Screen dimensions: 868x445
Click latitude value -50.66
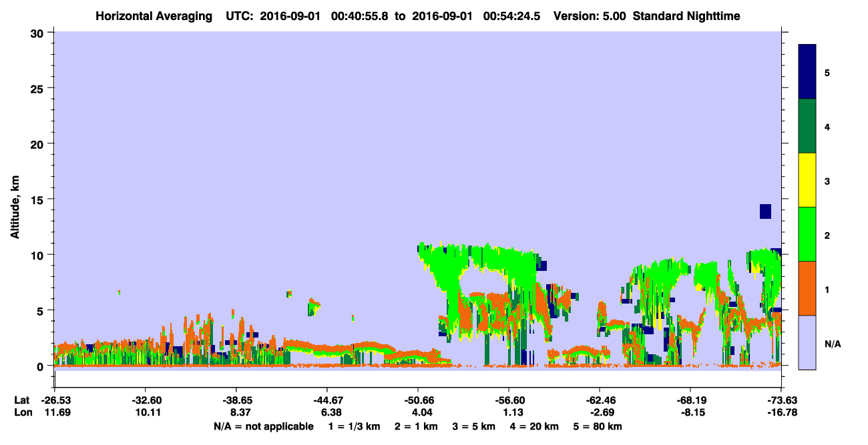click(418, 400)
